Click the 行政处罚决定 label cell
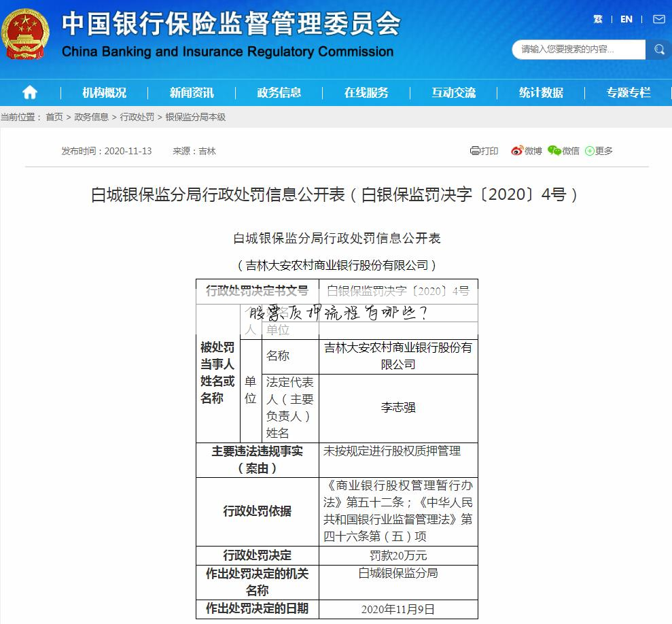Screen dimensions: 672x624 (257, 555)
